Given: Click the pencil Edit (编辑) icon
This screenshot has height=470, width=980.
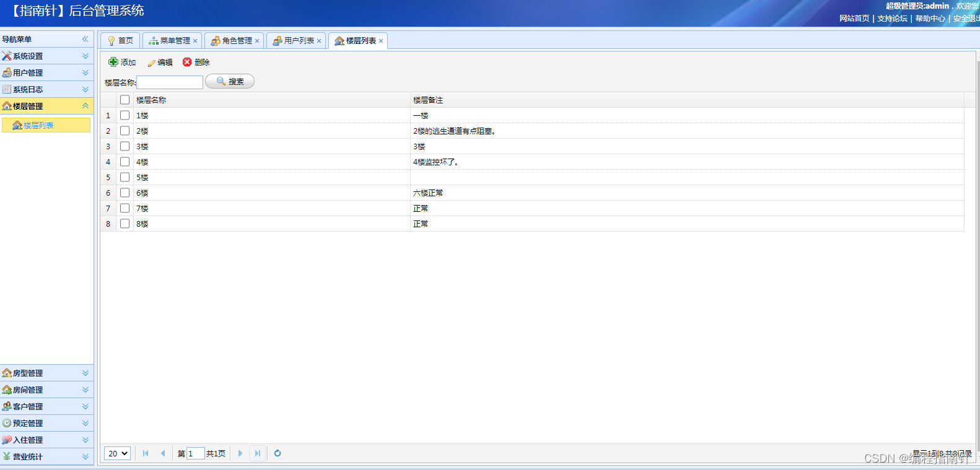Looking at the screenshot, I should (152, 63).
